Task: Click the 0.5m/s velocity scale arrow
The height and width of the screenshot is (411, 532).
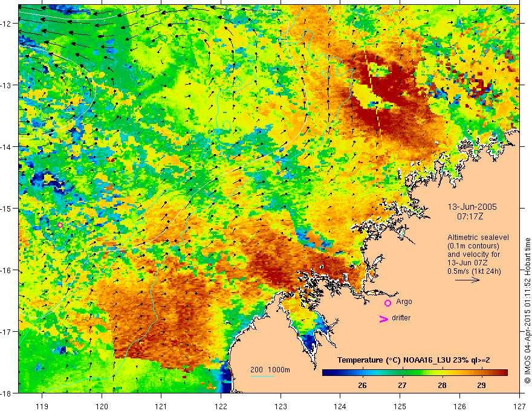Action: coord(467,280)
